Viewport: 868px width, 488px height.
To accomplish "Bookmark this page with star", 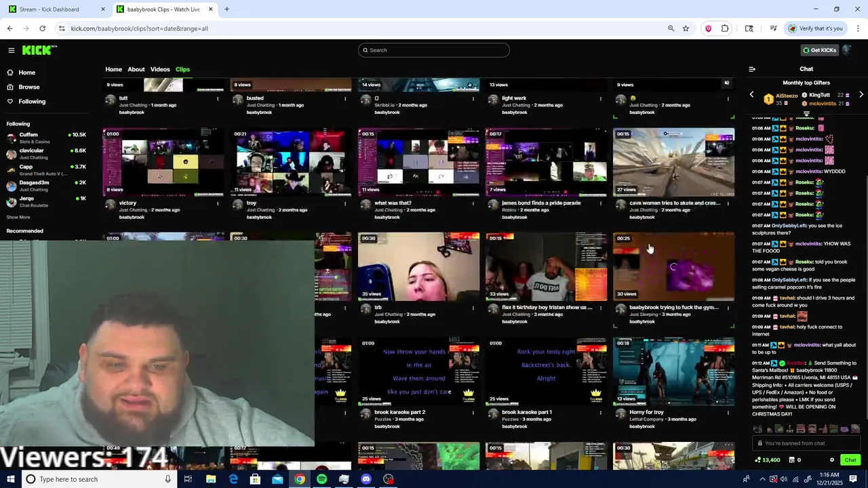I will pos(686,28).
